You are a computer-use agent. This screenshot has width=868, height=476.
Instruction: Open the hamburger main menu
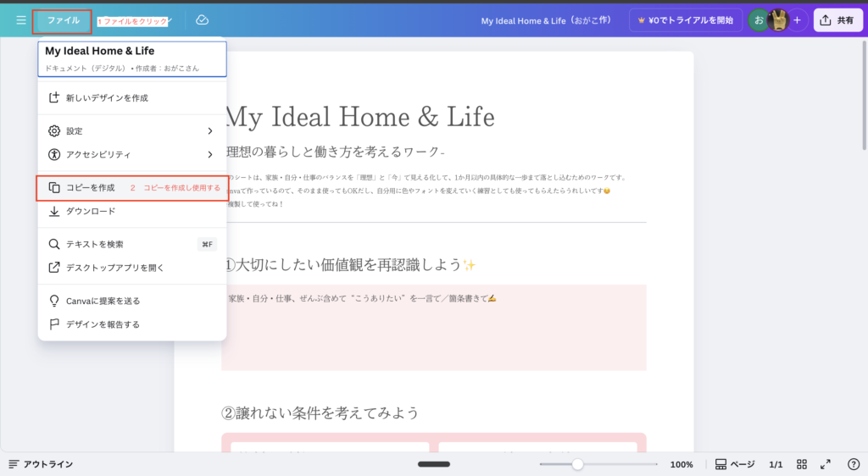click(x=21, y=20)
